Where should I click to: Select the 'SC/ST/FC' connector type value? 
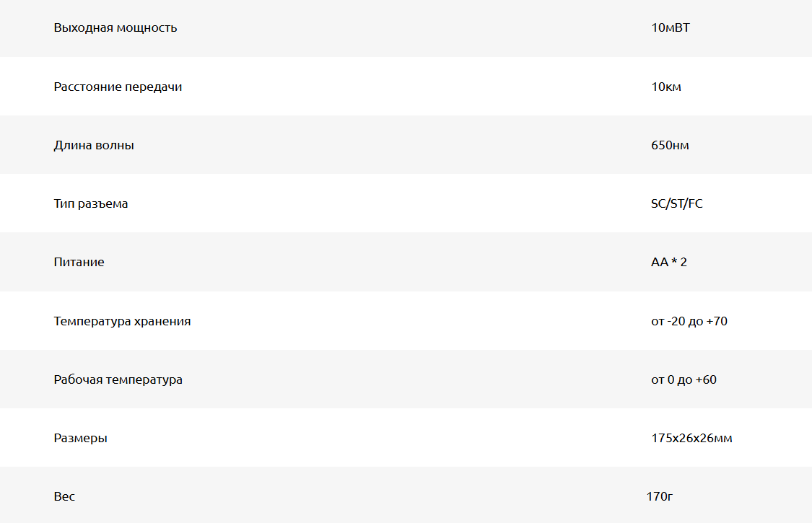click(676, 203)
